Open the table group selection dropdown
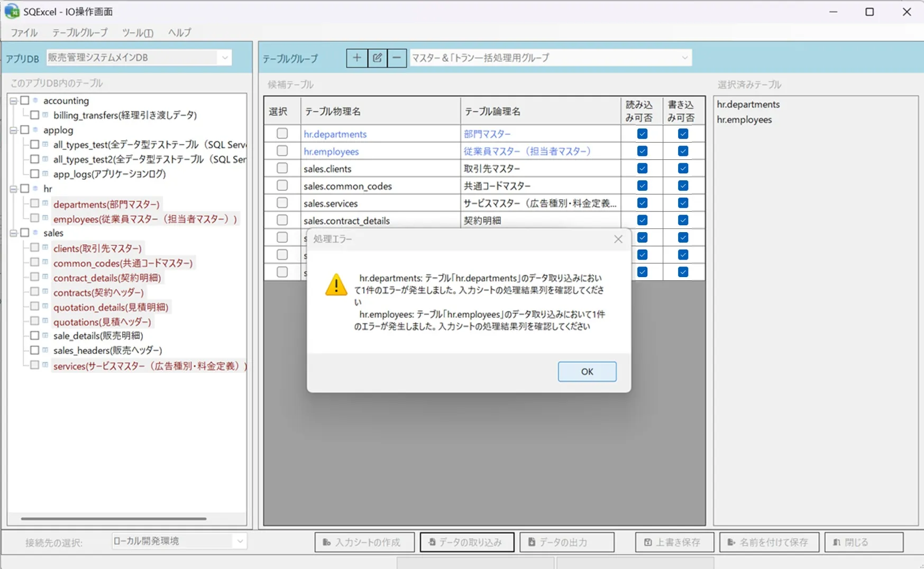 [551, 58]
